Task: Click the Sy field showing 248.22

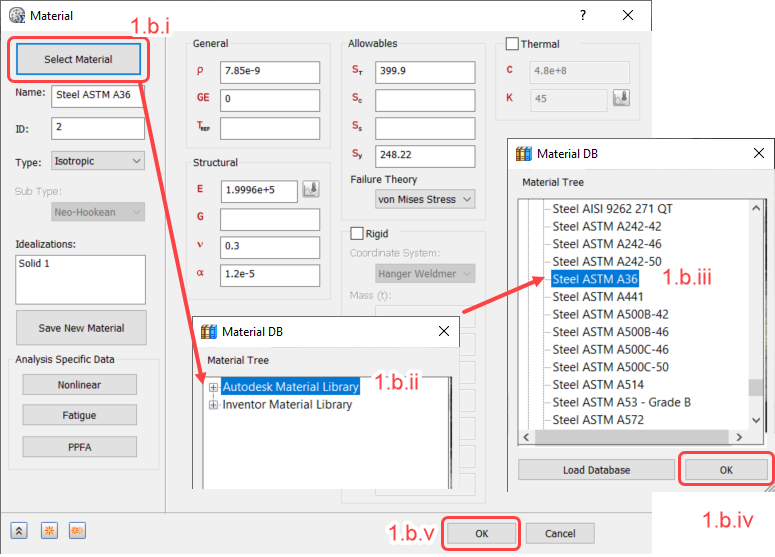Action: [x=425, y=156]
